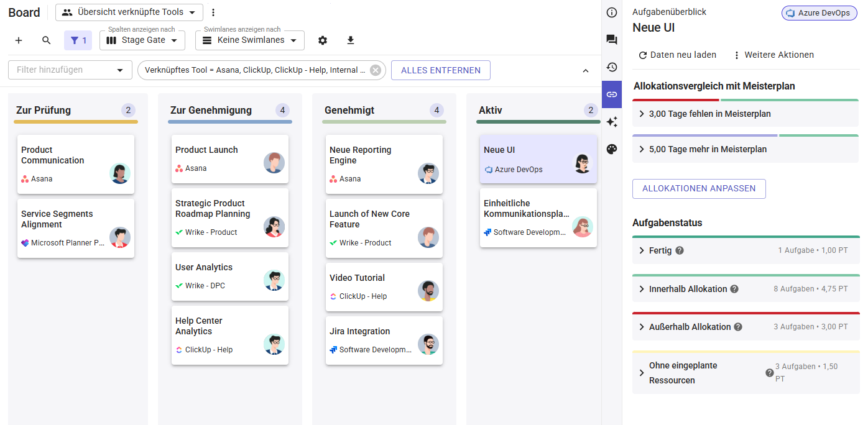The width and height of the screenshot is (868, 425).
Task: Open Weitere Aktionen menu
Action: click(x=773, y=55)
